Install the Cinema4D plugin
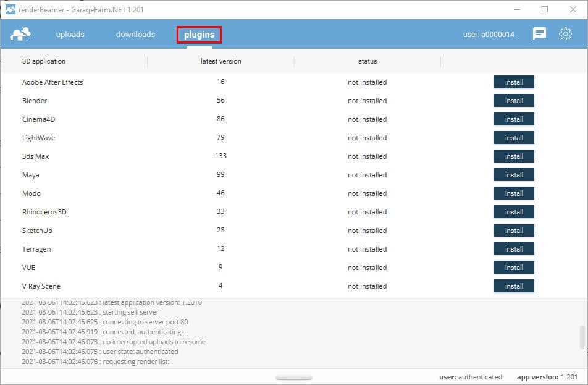Viewport: 588px width, 385px height. pyautogui.click(x=514, y=119)
